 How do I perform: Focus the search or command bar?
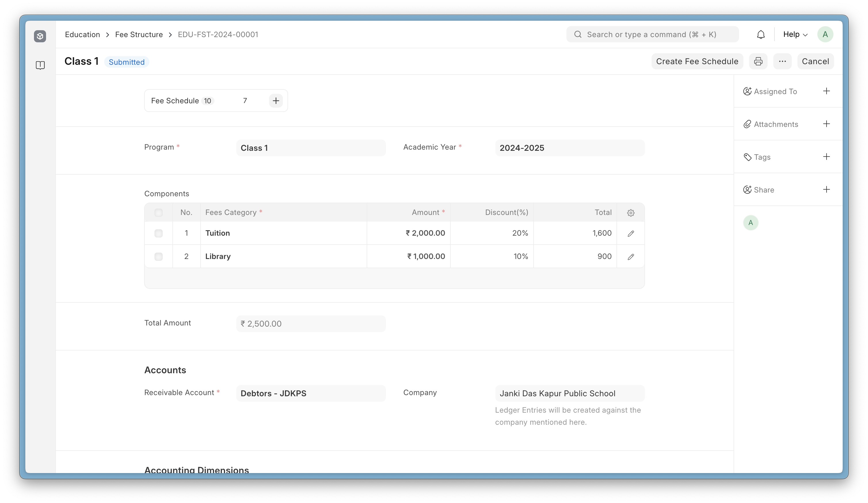click(652, 35)
